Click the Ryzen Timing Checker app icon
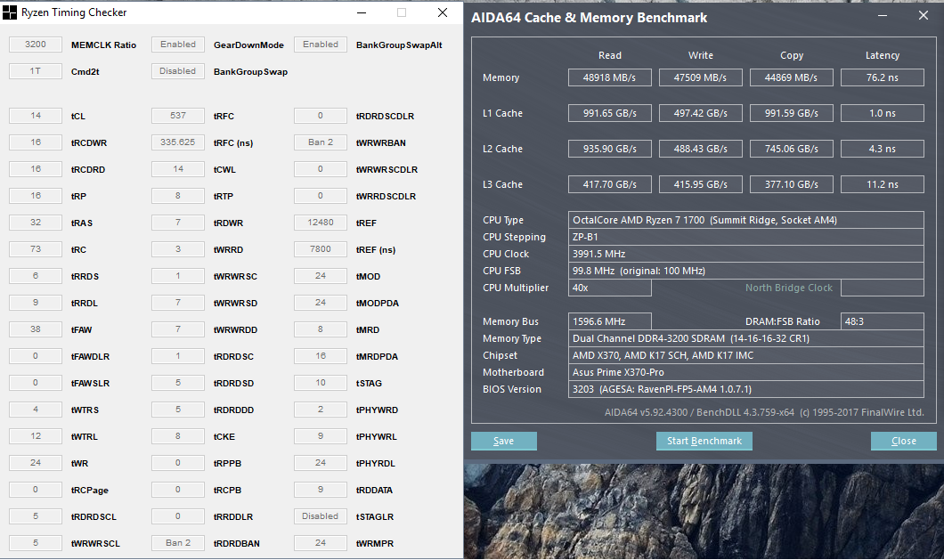The width and height of the screenshot is (944, 560). coord(10,12)
